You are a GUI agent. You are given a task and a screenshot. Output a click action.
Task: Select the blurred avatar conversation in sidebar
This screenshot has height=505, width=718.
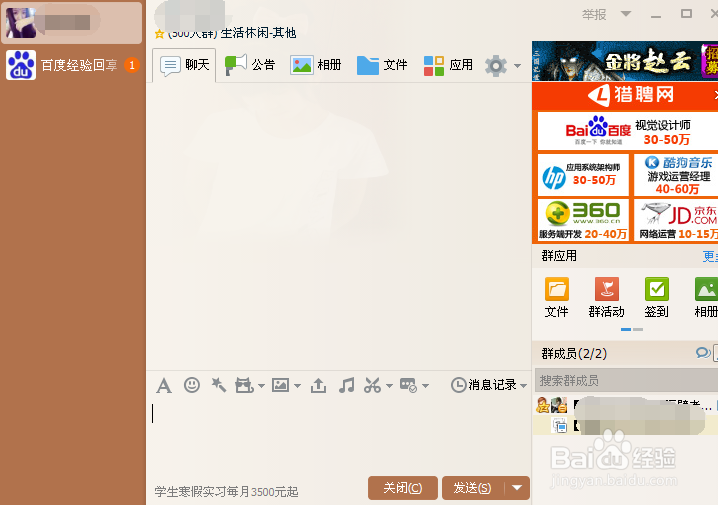tap(72, 22)
